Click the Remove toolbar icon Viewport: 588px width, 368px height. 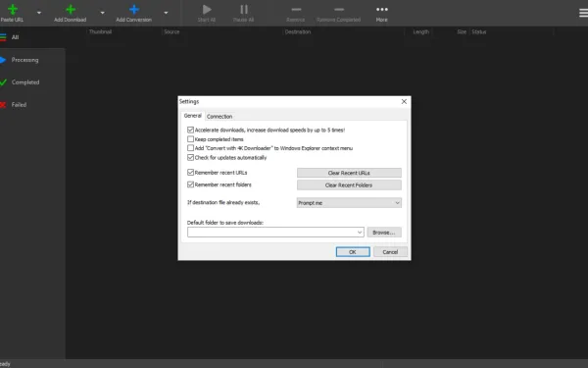coord(296,10)
